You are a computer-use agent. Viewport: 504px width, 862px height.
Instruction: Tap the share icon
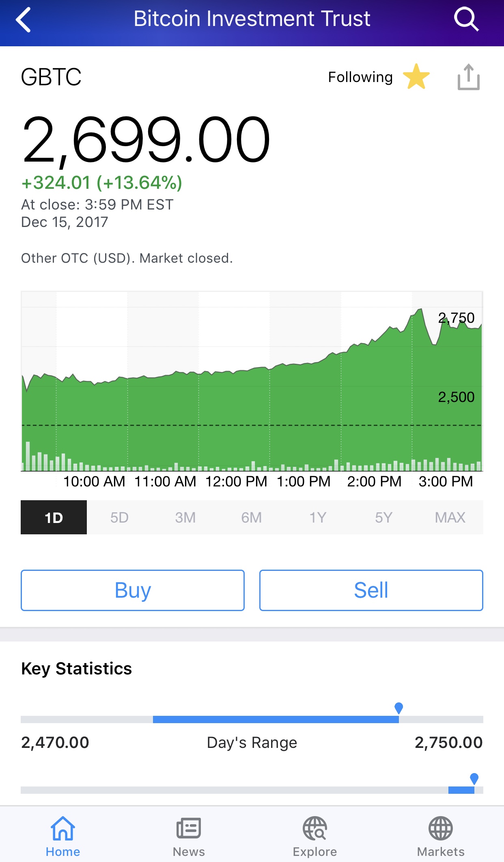[x=469, y=77]
